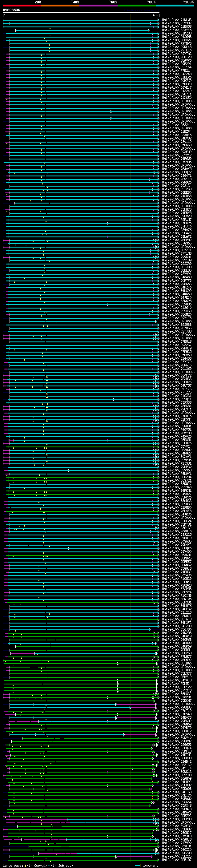Click the green ~80% identity legend bar
Viewport: 197px width, 868px height.
tap(137, 6)
